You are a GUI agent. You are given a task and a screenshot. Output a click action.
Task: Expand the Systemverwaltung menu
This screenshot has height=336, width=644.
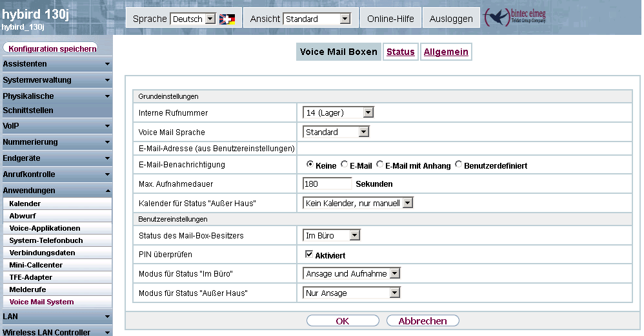tap(56, 79)
